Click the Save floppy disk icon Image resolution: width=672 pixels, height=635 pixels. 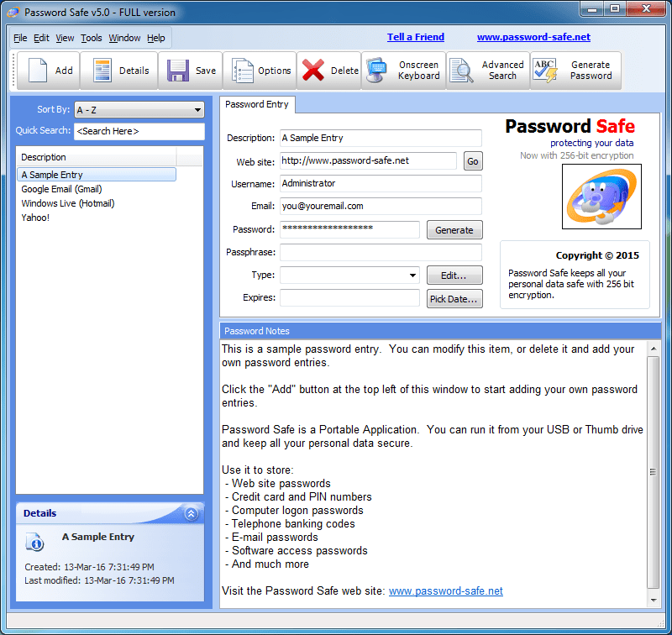178,71
